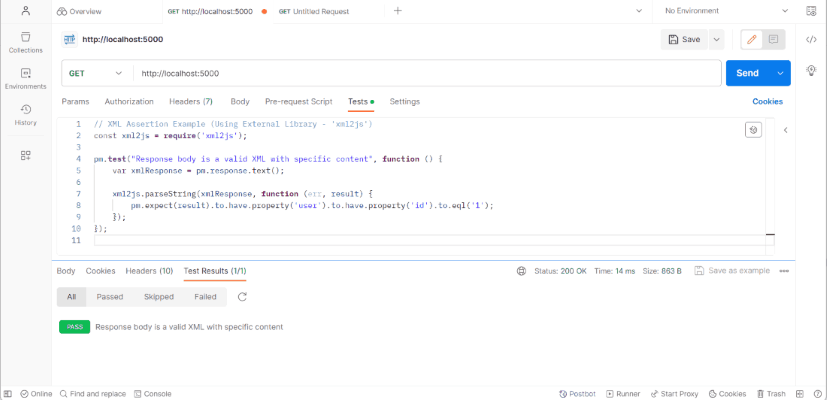Screen dimensions: 827x400
Task: Open the request Settings tab
Action: point(405,101)
